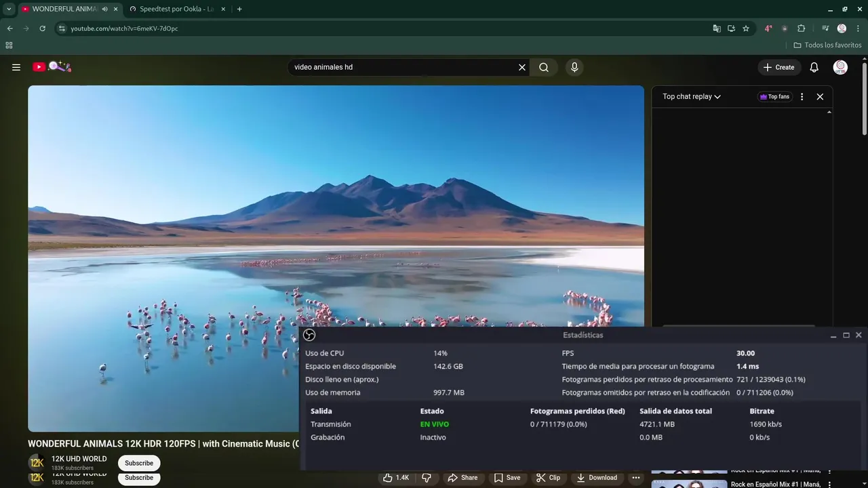Screen dimensions: 868x488
Task: Select the EN VIVO status text
Action: [x=434, y=424]
